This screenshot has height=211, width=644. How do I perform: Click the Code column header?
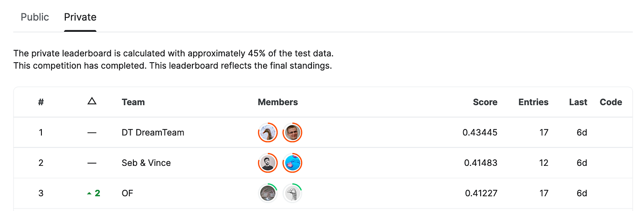coord(611,102)
